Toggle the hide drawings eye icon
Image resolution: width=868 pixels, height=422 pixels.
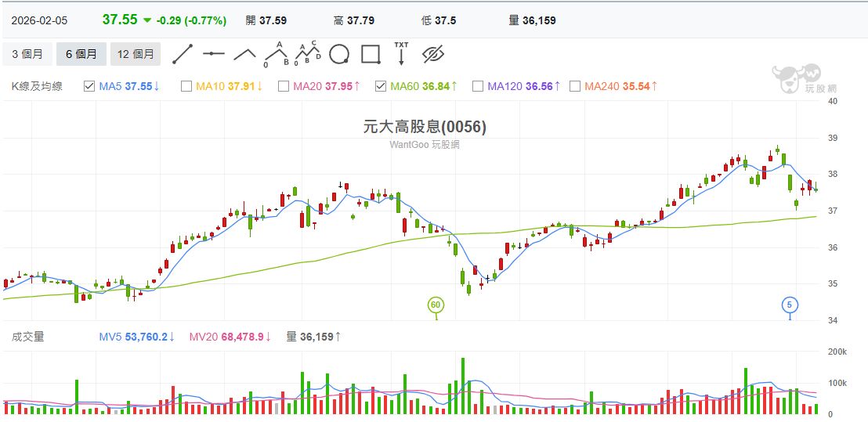tap(433, 54)
